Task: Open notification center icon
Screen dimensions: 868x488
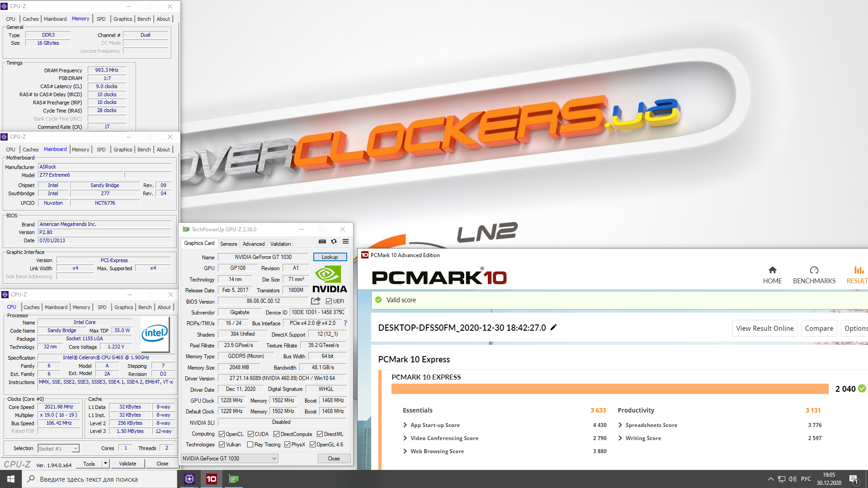Action: [x=854, y=479]
